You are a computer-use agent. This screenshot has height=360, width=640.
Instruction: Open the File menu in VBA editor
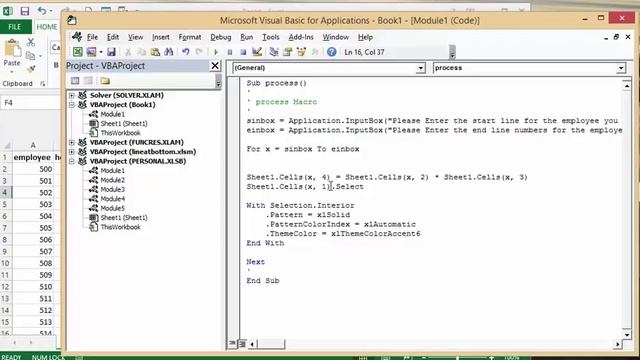point(92,37)
